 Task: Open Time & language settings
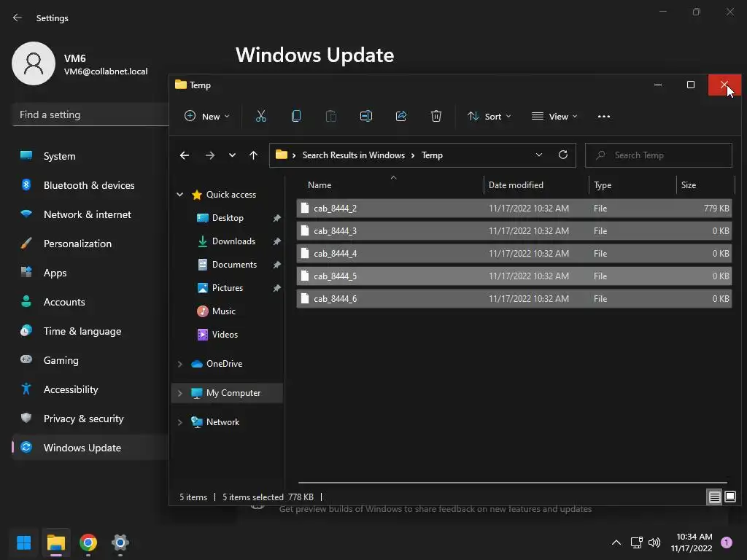[x=90, y=331]
